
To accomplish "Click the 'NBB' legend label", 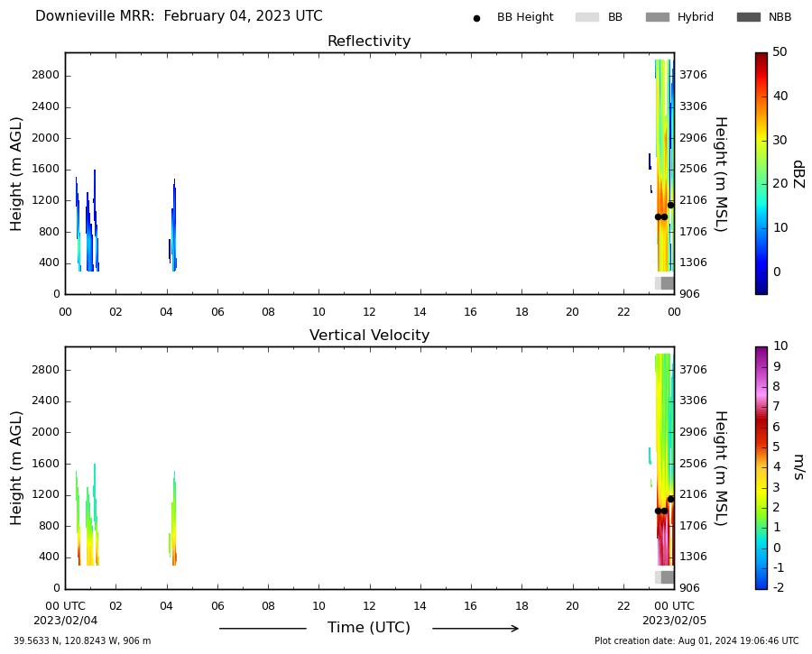I will click(780, 17).
